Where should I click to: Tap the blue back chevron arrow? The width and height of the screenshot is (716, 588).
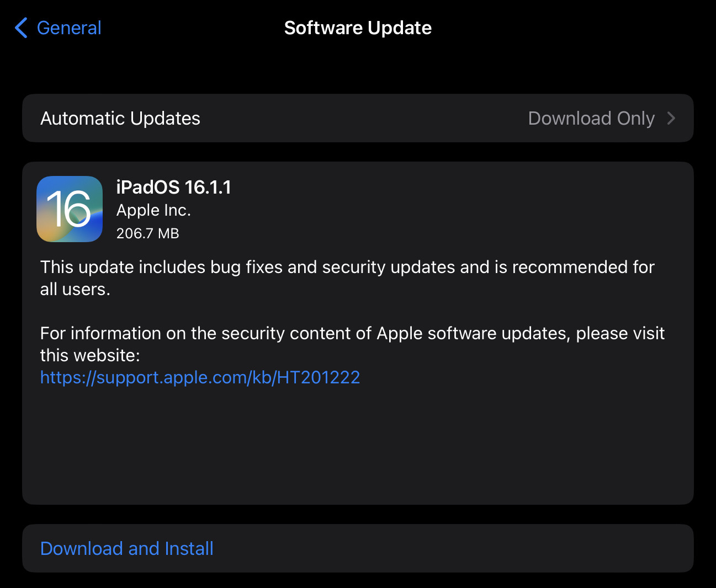pos(21,28)
